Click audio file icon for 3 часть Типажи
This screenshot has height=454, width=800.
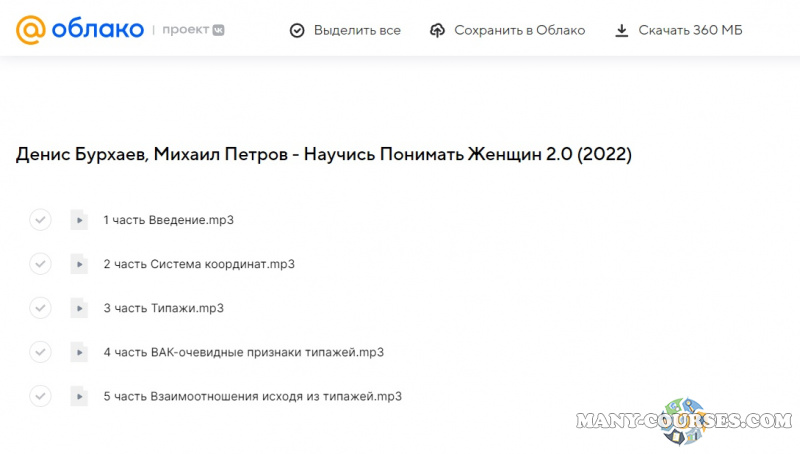pos(79,308)
